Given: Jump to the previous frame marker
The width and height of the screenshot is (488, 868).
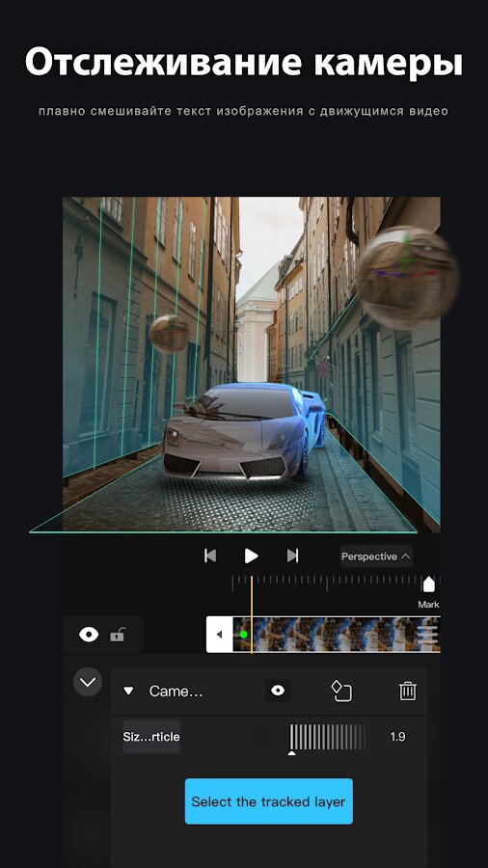Looking at the screenshot, I should click(210, 556).
